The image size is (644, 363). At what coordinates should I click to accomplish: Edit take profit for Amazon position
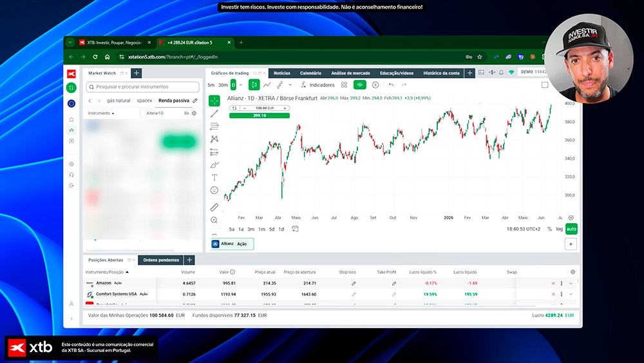pyautogui.click(x=394, y=283)
